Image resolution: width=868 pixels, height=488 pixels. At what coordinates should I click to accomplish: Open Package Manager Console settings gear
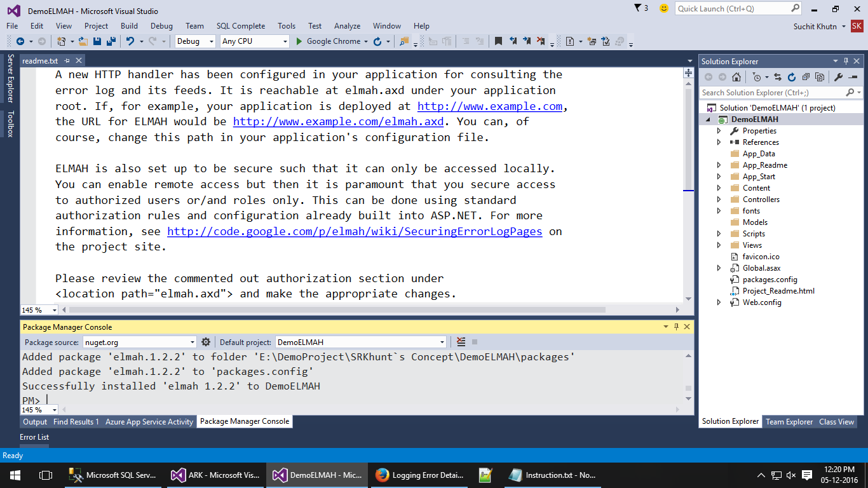(x=206, y=342)
